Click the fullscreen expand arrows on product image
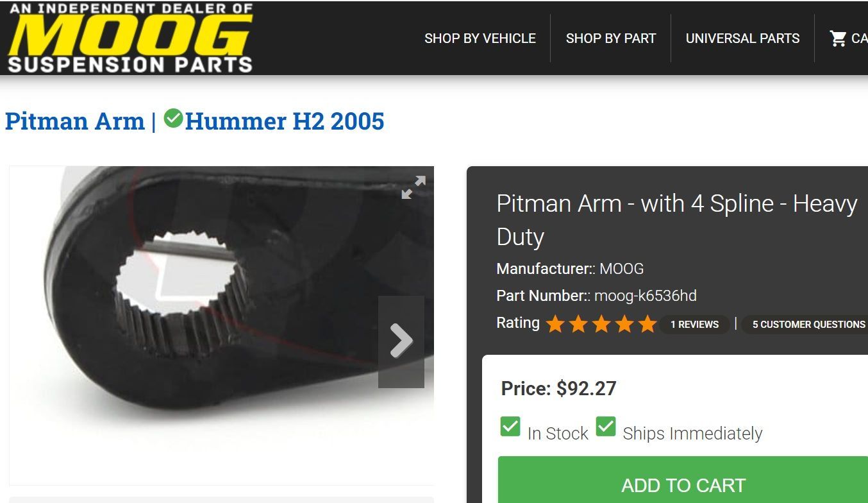 coord(413,187)
